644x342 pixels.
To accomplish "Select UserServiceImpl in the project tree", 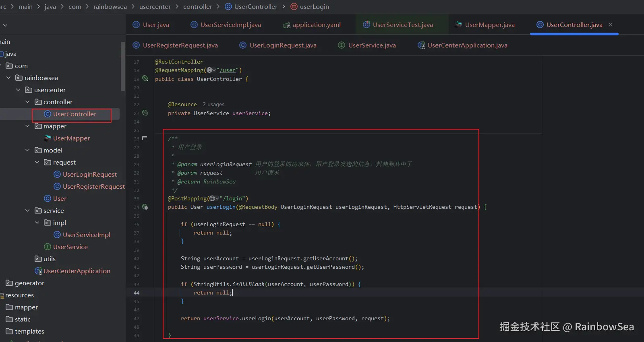I will [86, 235].
